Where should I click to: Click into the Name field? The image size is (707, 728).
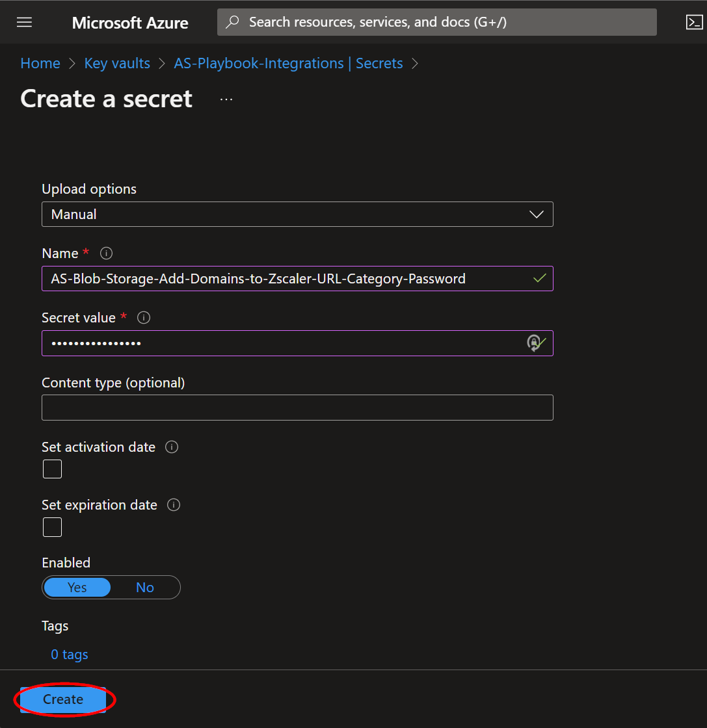[x=297, y=279]
